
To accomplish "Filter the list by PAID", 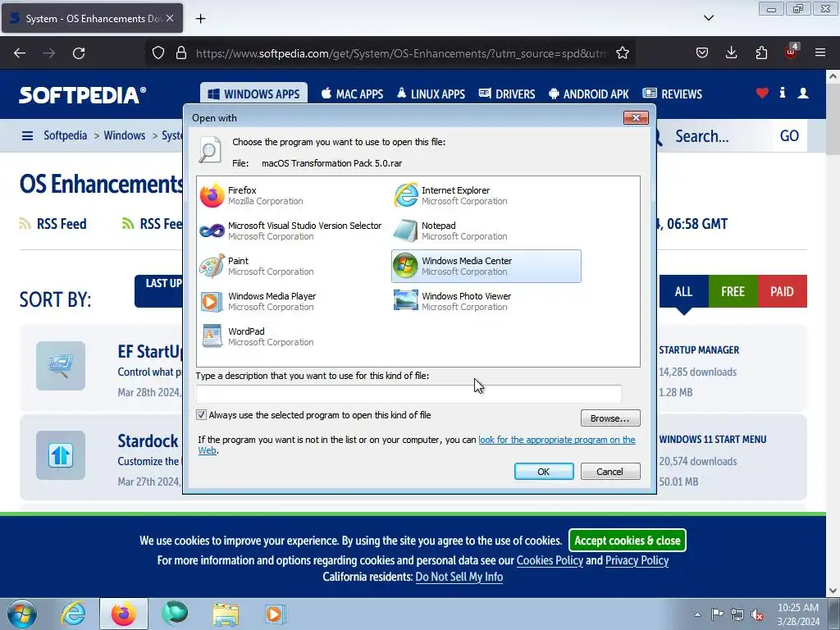I will (x=782, y=291).
